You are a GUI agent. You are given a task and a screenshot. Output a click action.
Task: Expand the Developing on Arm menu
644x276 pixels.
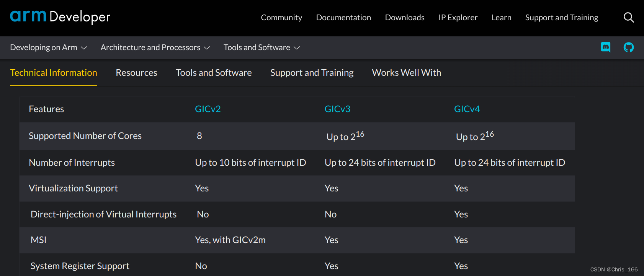[49, 47]
